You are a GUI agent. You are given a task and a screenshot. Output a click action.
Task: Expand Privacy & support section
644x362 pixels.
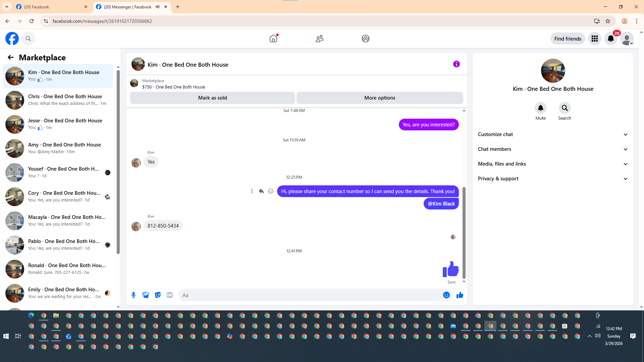coord(553,179)
